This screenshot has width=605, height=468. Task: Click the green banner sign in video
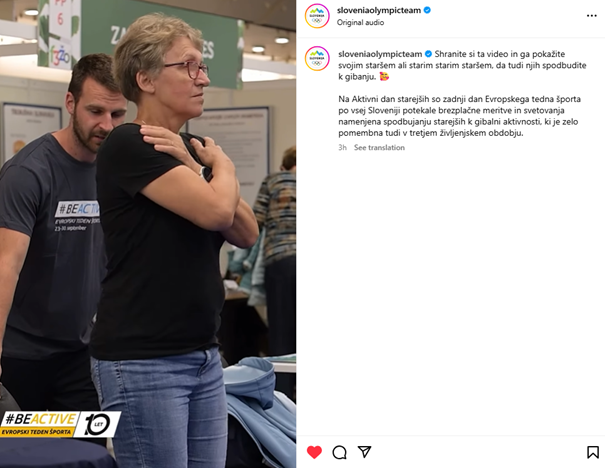tap(162, 41)
